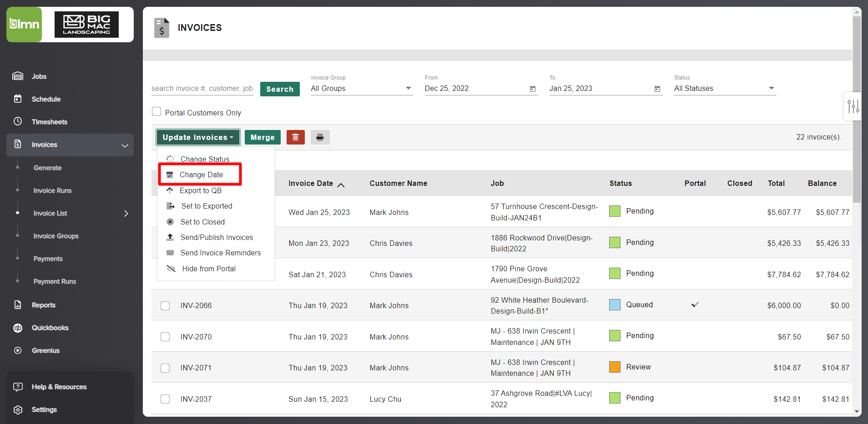Click the green Pending status swatch for INV-2070
This screenshot has width=868, height=424.
pyautogui.click(x=615, y=335)
